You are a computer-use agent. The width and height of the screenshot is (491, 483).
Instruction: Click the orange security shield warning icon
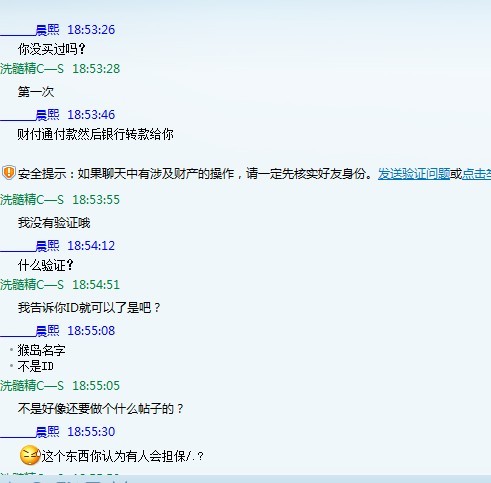click(x=9, y=173)
